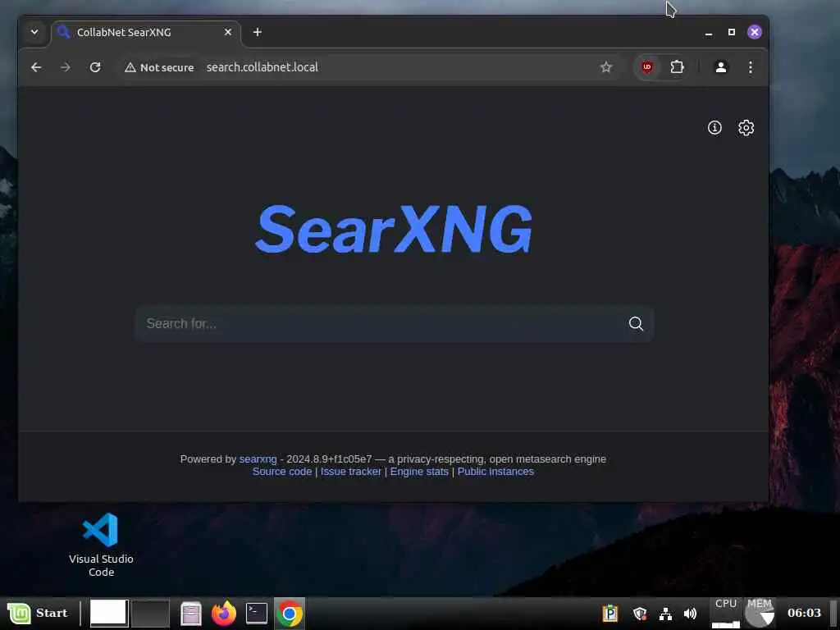Open the network connections tray icon
Viewport: 840px width, 630px height.
point(665,613)
